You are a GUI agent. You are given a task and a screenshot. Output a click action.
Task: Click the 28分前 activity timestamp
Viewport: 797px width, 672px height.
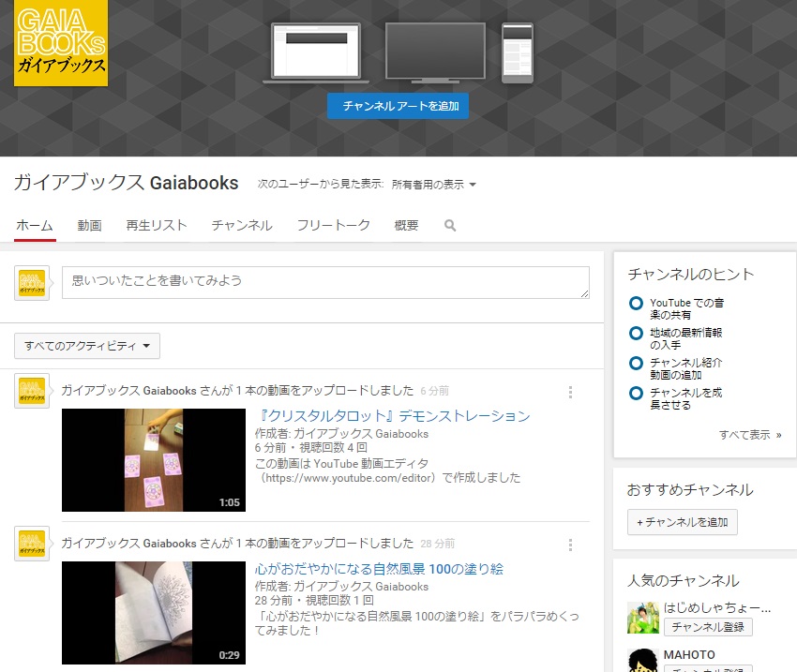438,544
